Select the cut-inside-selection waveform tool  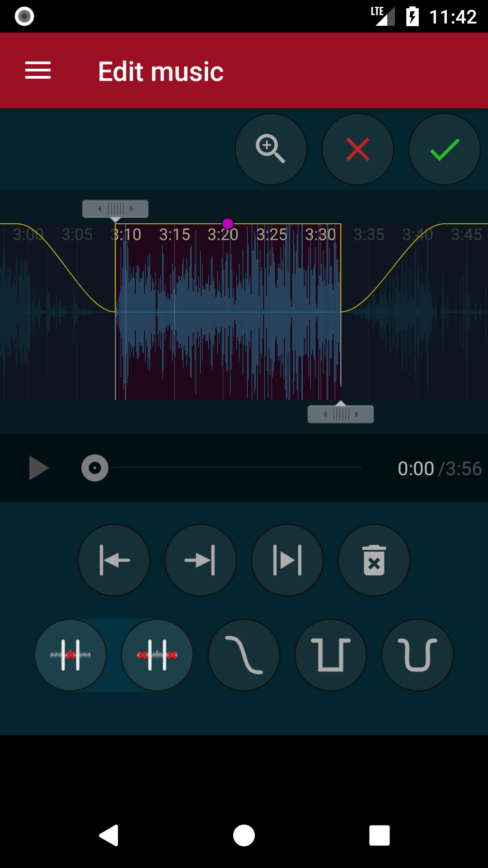coord(70,655)
